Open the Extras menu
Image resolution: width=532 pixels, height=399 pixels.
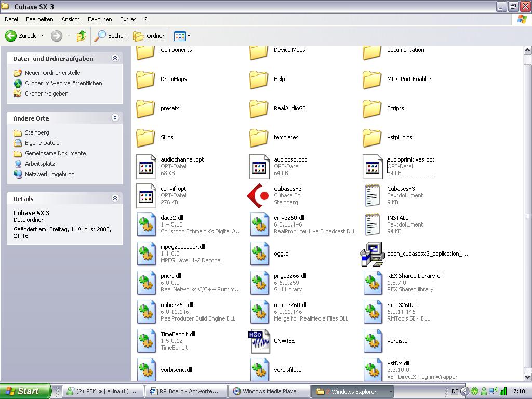pos(128,19)
